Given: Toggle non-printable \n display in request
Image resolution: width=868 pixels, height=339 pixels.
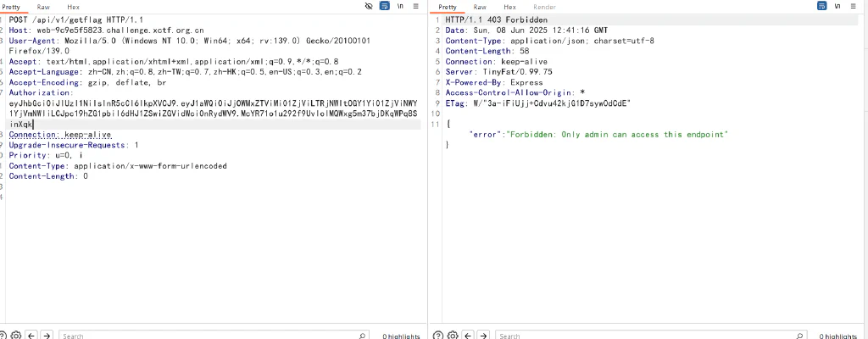Looking at the screenshot, I should pos(401,6).
